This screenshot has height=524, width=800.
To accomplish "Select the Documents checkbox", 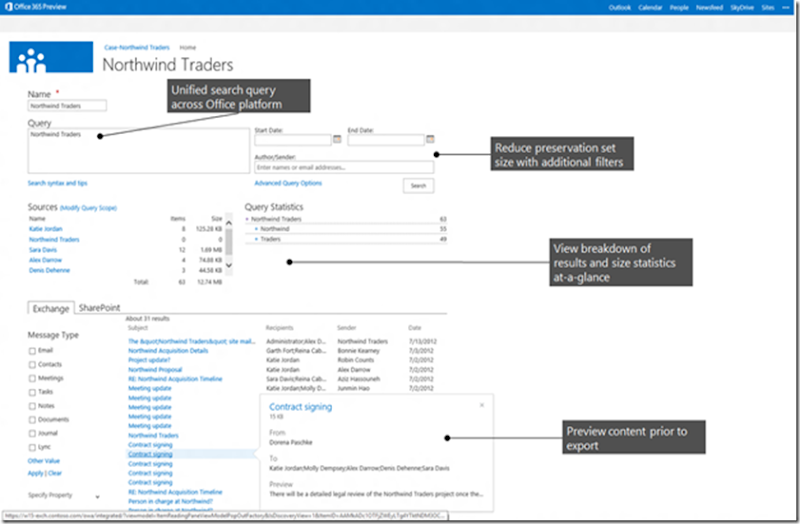I will [x=32, y=420].
